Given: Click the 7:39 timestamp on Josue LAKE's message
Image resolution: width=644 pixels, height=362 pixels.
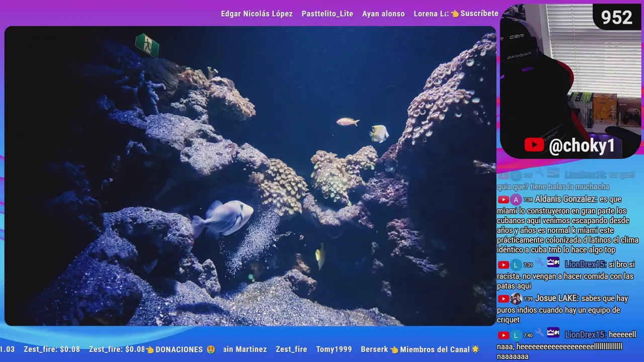Looking at the screenshot, I should click(x=528, y=299).
